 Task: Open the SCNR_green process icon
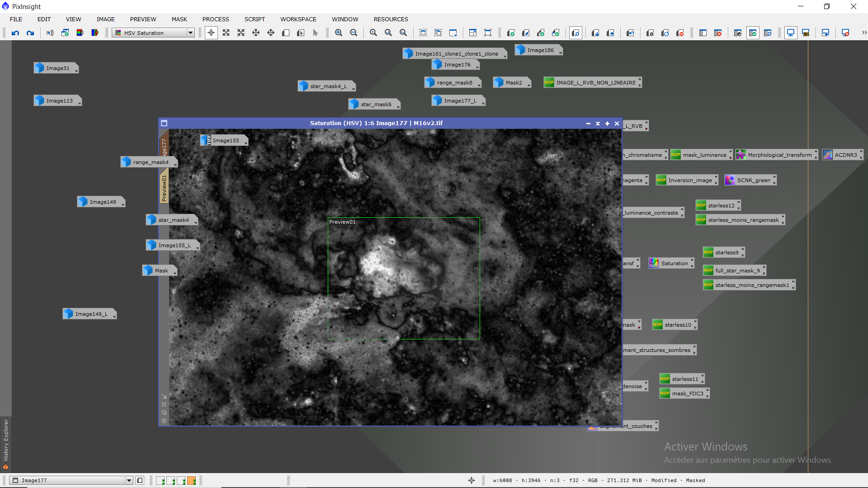coord(750,180)
